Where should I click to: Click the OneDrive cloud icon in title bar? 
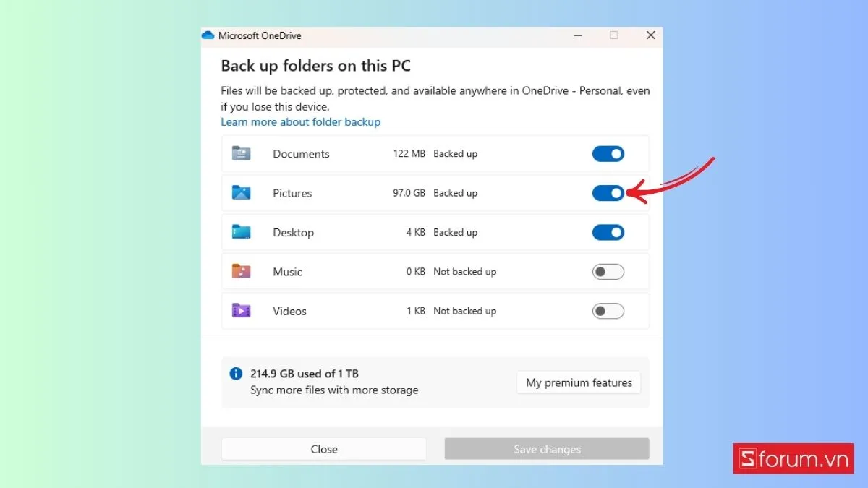click(x=208, y=35)
